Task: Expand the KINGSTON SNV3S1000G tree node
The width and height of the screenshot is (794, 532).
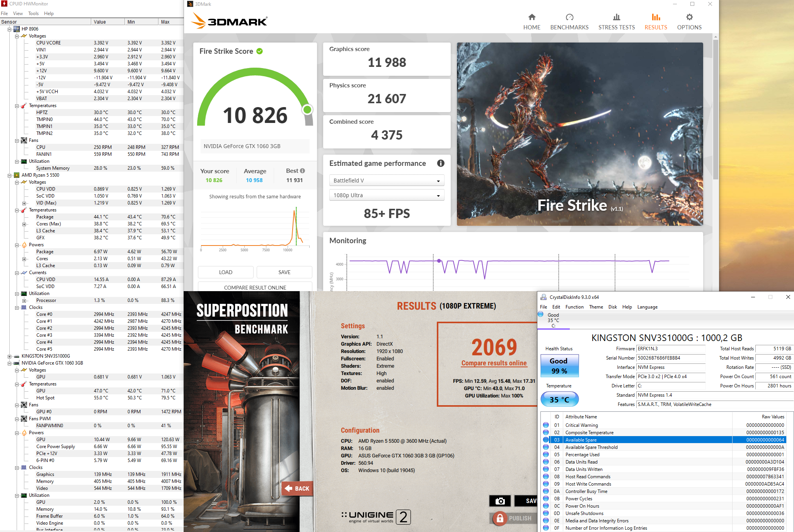Action: [10, 356]
